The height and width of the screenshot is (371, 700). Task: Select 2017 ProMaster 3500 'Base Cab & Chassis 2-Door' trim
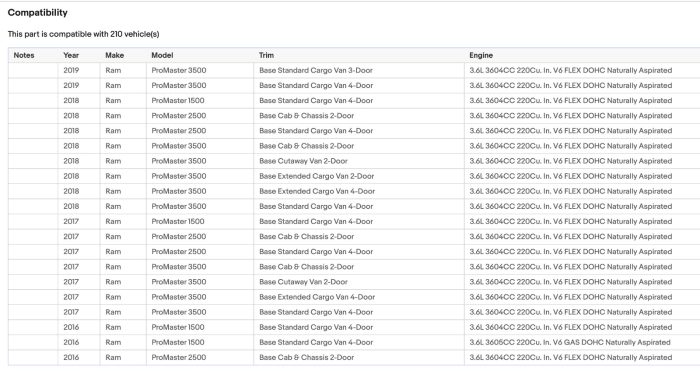tap(306, 267)
